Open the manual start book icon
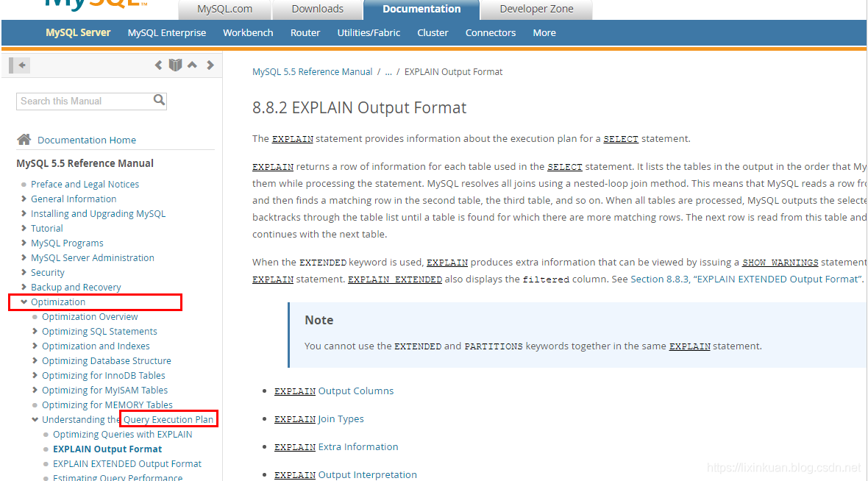 176,65
